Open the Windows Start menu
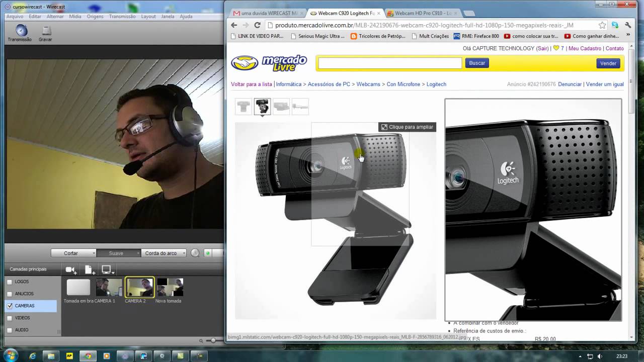Image resolution: width=644 pixels, height=362 pixels. tap(11, 355)
